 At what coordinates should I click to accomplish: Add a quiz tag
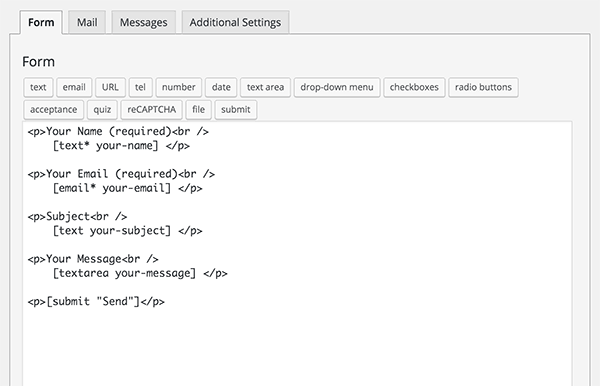pyautogui.click(x=102, y=110)
